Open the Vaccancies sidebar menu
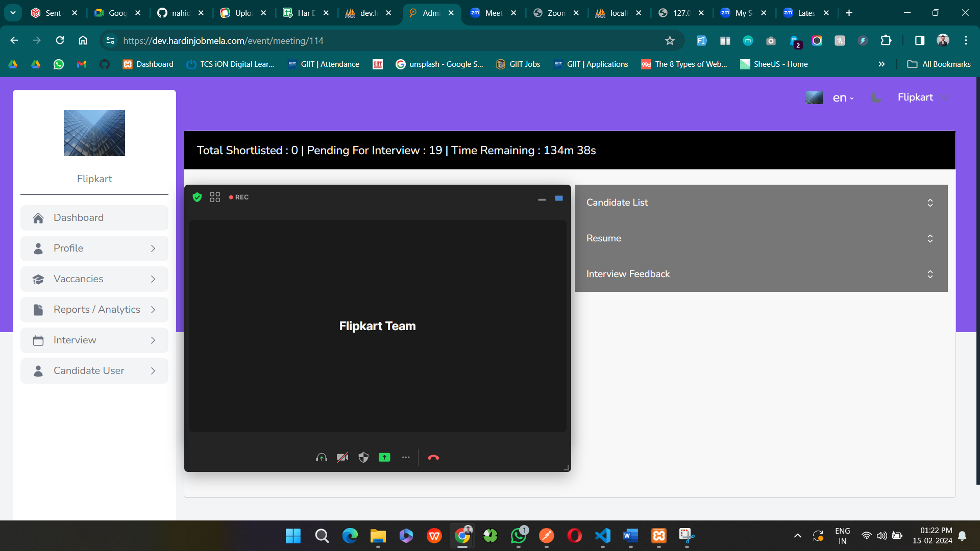The height and width of the screenshot is (551, 980). 94,279
